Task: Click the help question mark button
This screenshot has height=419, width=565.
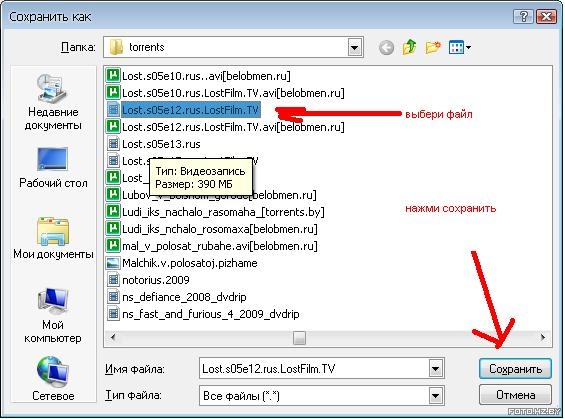Action: click(523, 17)
